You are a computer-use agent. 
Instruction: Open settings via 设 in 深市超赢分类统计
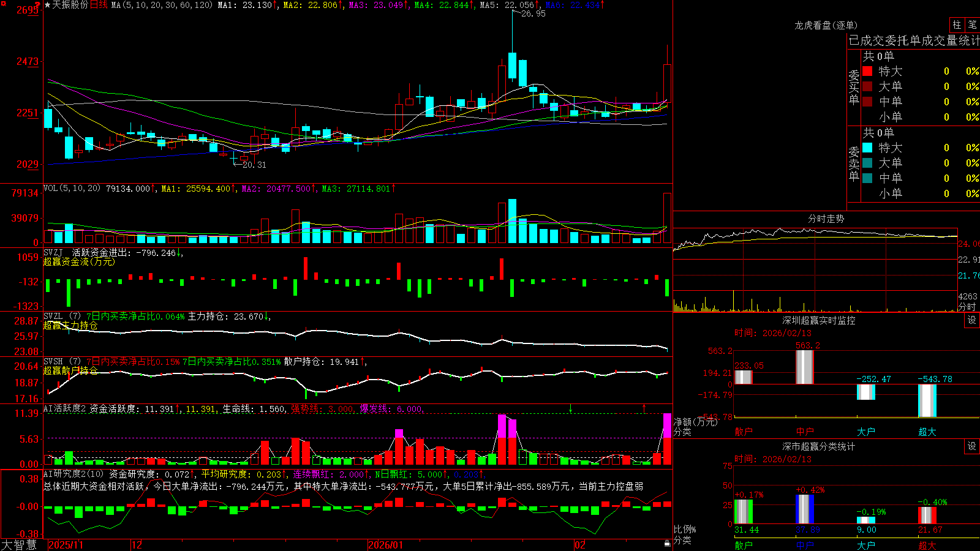click(x=972, y=446)
